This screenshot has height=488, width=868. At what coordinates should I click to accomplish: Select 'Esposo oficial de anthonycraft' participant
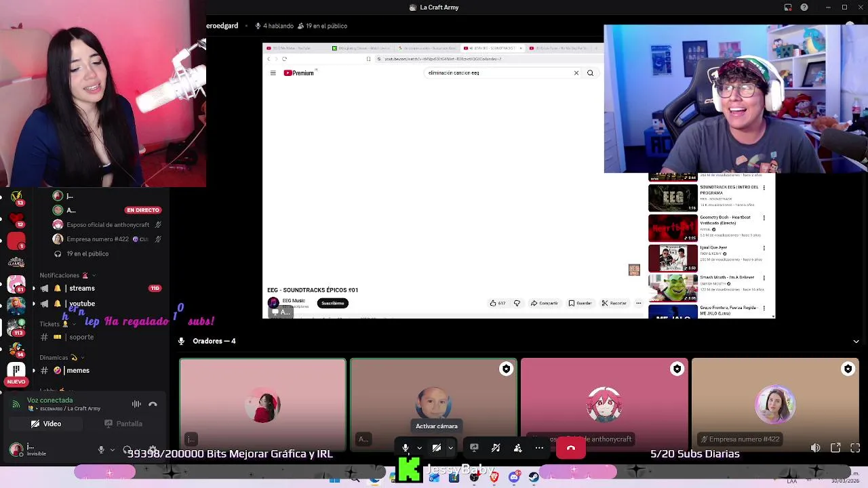(x=108, y=224)
